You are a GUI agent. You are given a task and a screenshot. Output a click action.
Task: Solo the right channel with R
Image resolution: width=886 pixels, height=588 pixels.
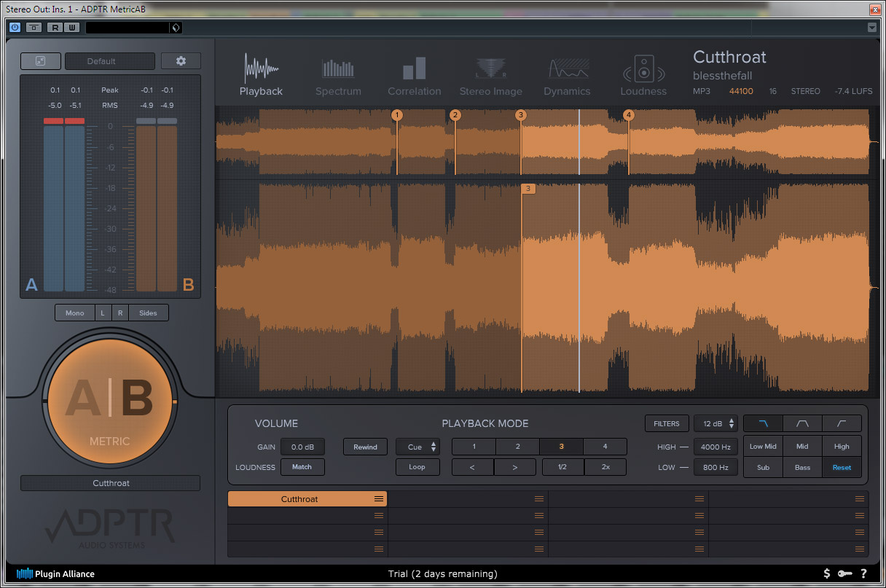[x=120, y=313]
